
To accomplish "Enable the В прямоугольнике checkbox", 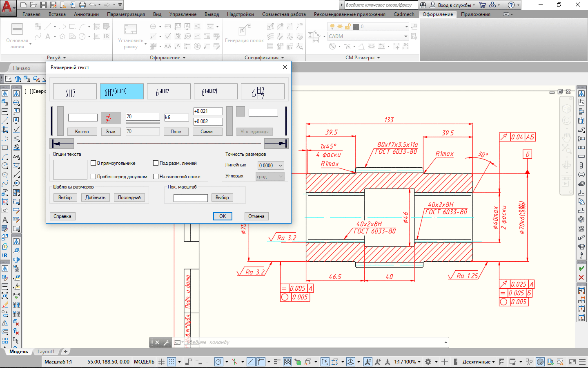I will pyautogui.click(x=94, y=163).
